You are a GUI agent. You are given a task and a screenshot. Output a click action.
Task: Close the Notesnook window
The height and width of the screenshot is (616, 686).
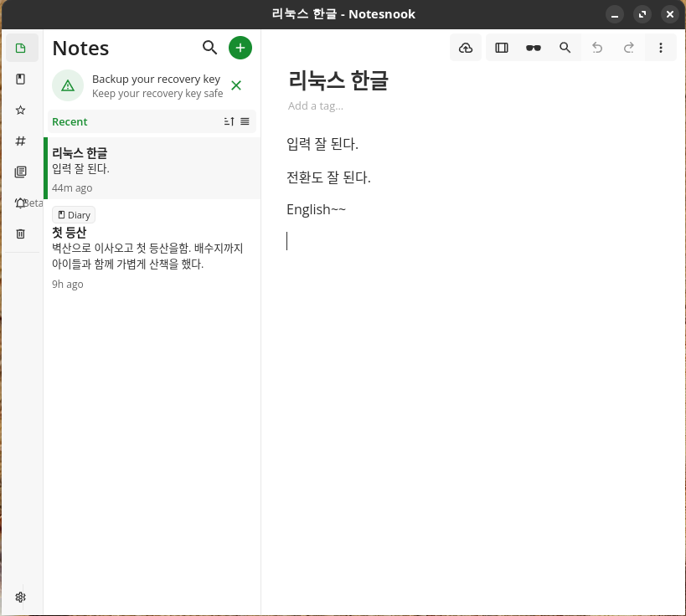[670, 14]
